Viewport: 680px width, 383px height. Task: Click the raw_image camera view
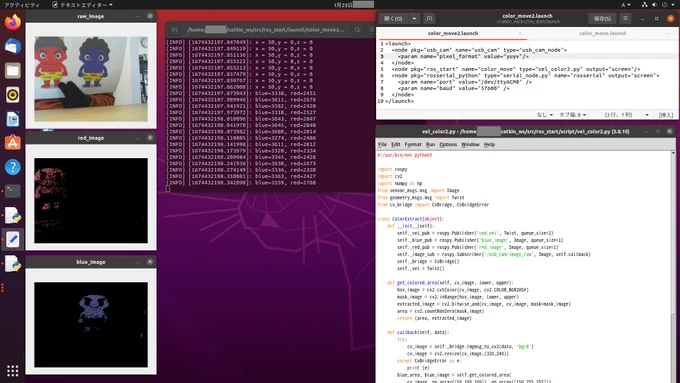point(91,79)
